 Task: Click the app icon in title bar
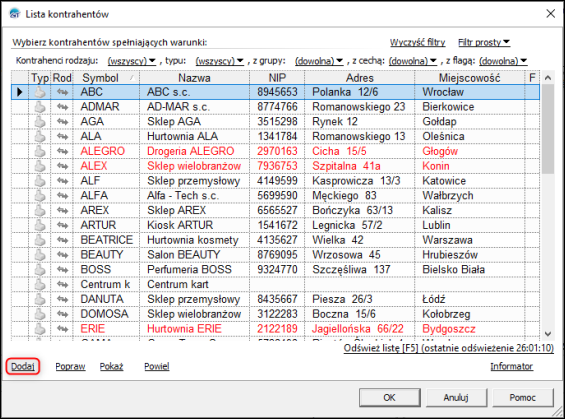click(x=15, y=14)
